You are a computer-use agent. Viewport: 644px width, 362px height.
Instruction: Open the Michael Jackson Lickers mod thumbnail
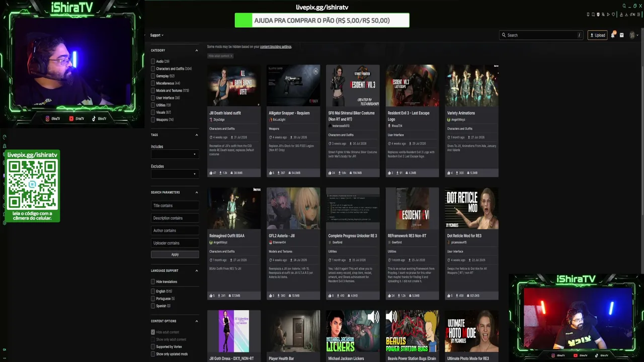coord(353,331)
